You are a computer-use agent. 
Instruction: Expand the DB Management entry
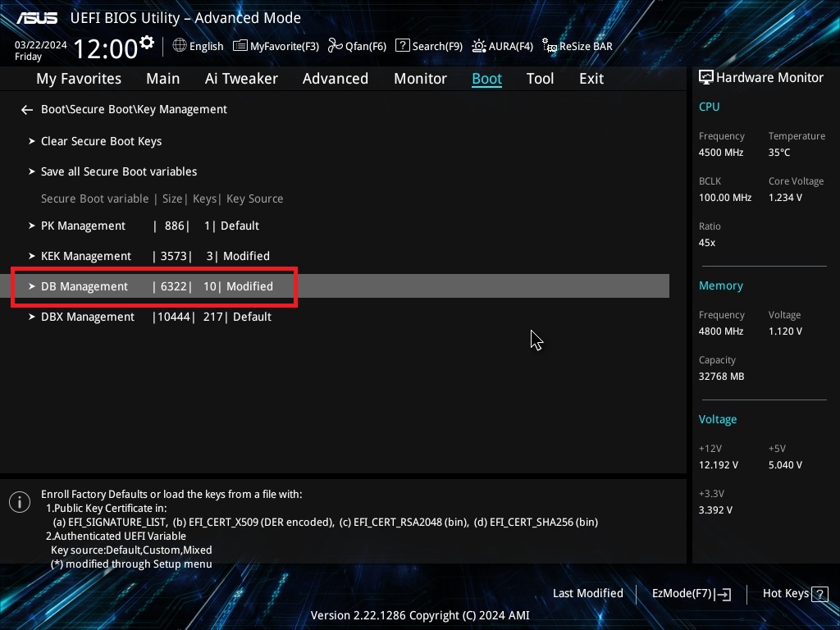pyautogui.click(x=84, y=286)
